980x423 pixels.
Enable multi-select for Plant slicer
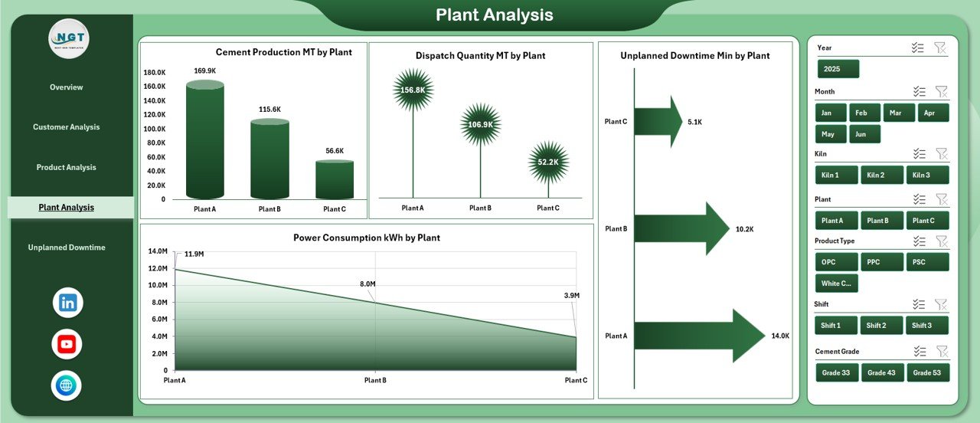coord(919,199)
